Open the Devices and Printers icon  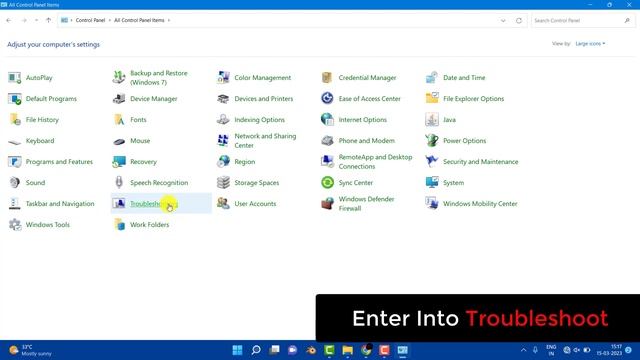click(x=223, y=99)
